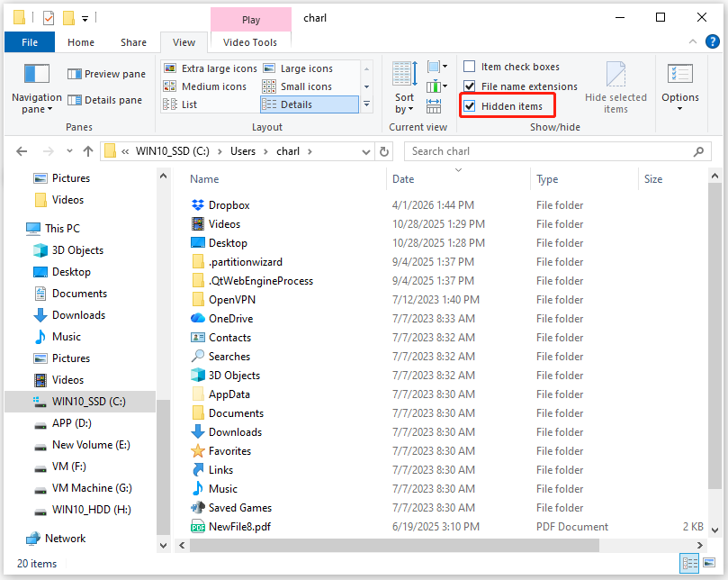Image resolution: width=728 pixels, height=580 pixels.
Task: Select VM Machine (G:) drive
Action: point(92,488)
